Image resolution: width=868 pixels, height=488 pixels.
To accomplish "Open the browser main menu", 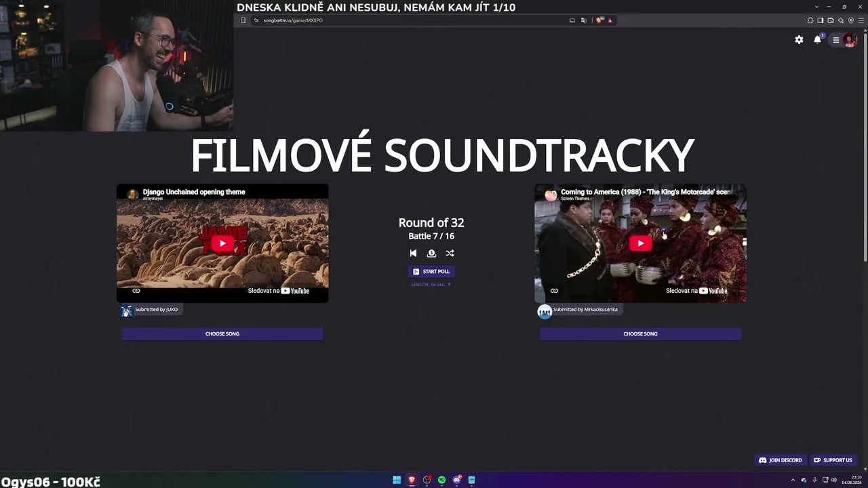I will [861, 20].
